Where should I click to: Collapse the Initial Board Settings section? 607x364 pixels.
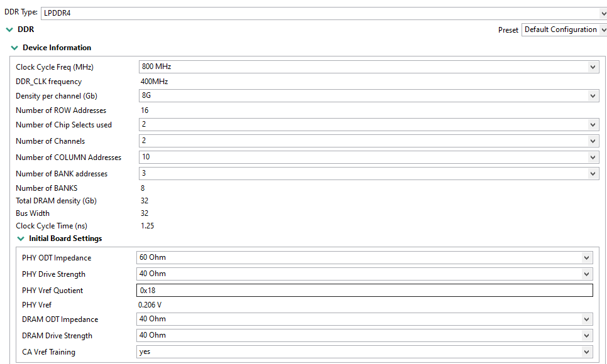pos(21,238)
